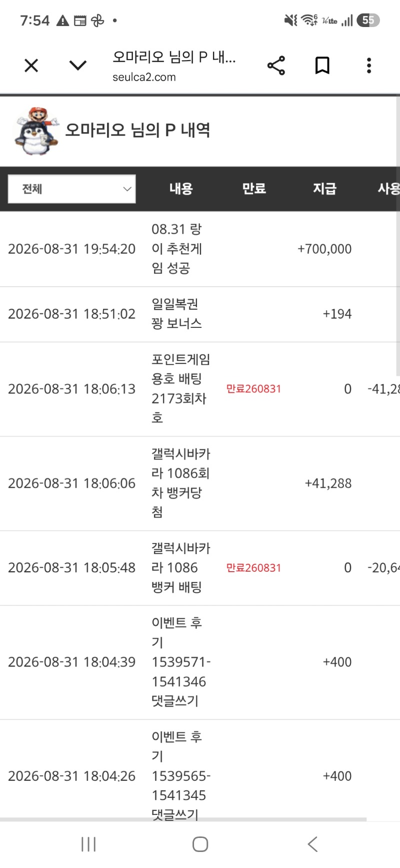Tap the dropdown arrow in 전체 selector
The image size is (400, 868).
point(127,189)
